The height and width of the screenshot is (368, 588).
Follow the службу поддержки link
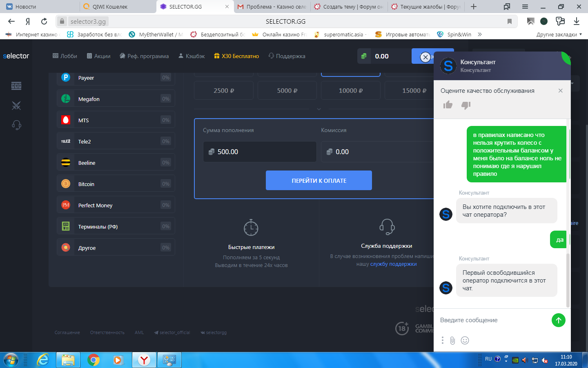pyautogui.click(x=394, y=264)
